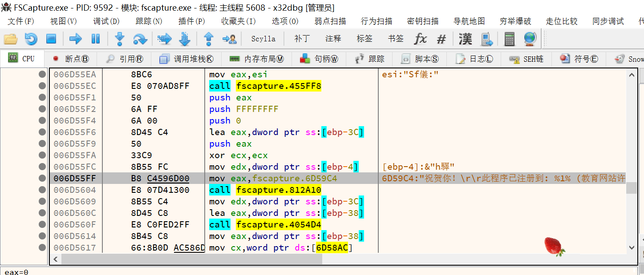
Task: Open the 弱点扫描 menu
Action: pos(330,21)
